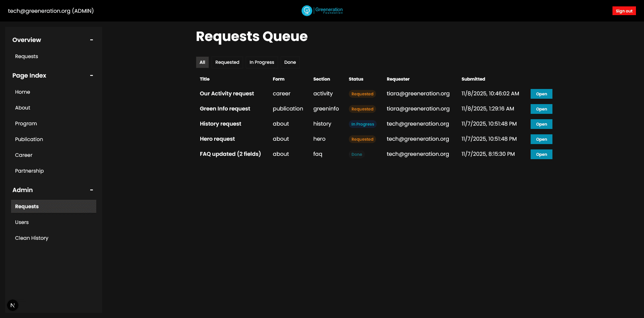Go to Home under Page Index
644x318 pixels.
(x=22, y=92)
